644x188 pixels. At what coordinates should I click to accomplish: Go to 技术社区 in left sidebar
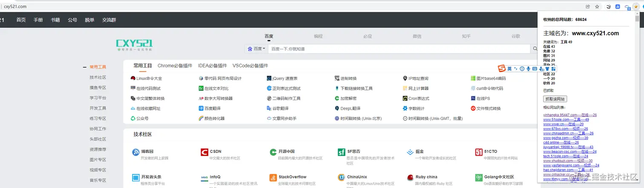point(98,77)
